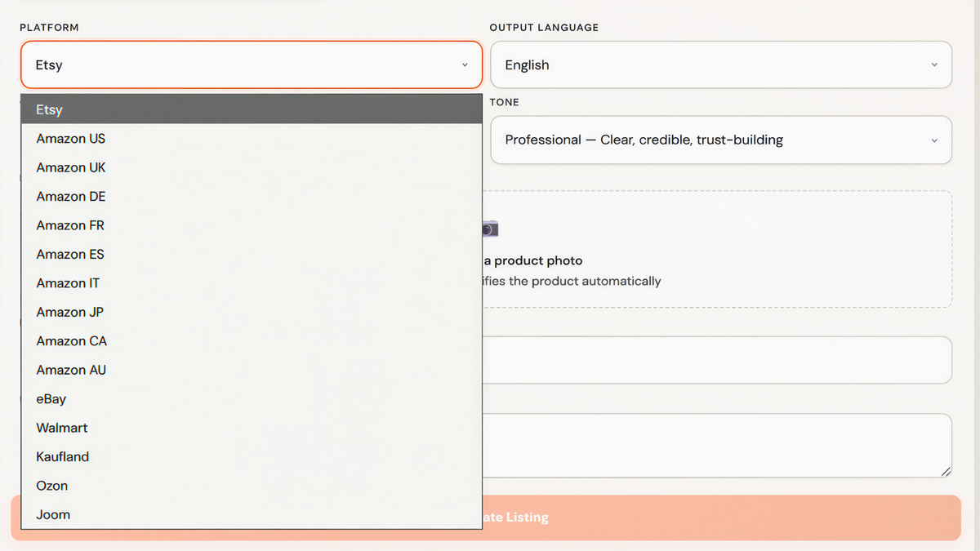The image size is (980, 551).
Task: Choose Amazon CA marketplace option
Action: pyautogui.click(x=252, y=341)
